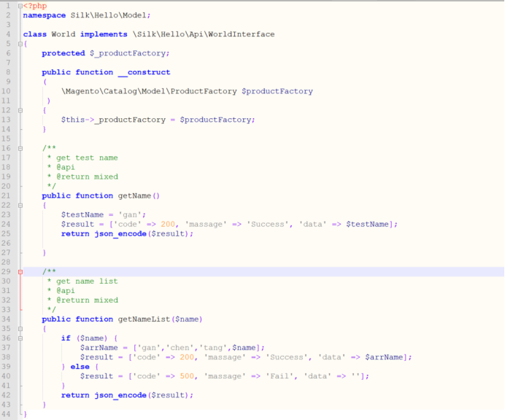Select line number 29 in the gutter

6,272
